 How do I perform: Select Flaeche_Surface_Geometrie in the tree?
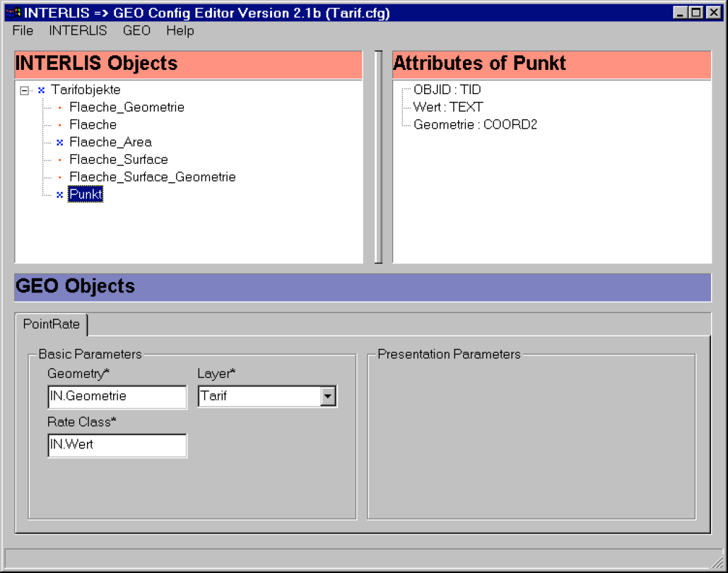[x=152, y=177]
